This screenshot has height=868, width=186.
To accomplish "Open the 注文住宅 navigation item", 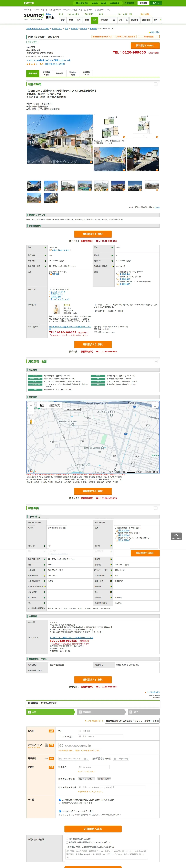I will [x=104, y=20].
